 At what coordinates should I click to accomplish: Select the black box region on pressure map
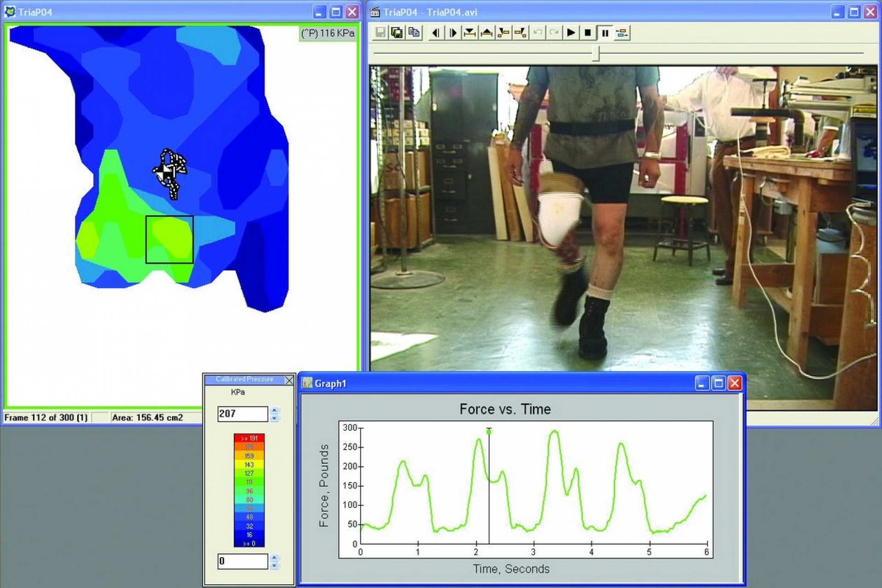[x=169, y=240]
